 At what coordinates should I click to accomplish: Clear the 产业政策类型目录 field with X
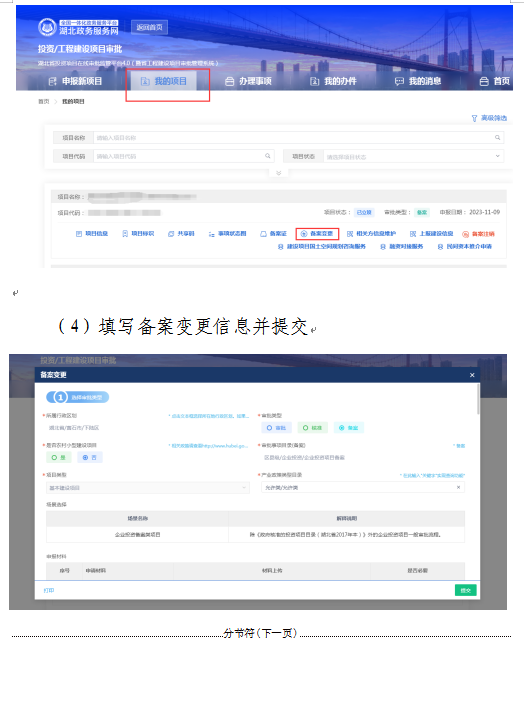458,488
